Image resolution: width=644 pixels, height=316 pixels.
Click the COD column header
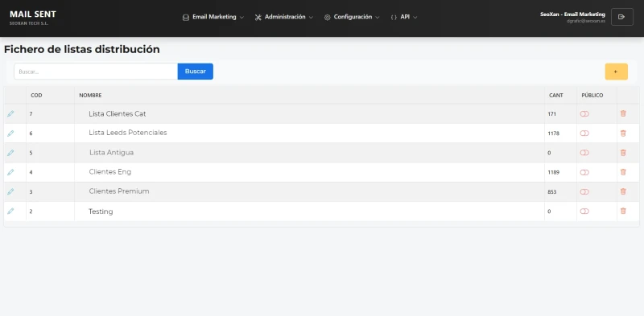pyautogui.click(x=36, y=95)
